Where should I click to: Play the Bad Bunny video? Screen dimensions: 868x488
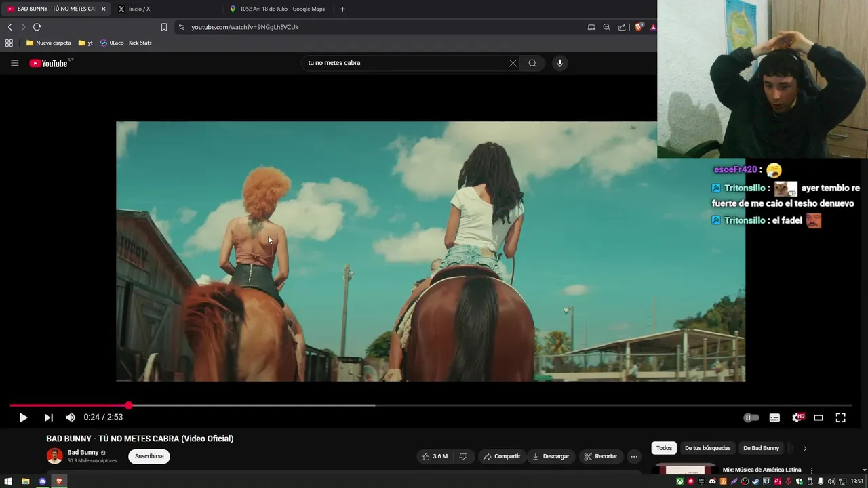click(x=23, y=418)
